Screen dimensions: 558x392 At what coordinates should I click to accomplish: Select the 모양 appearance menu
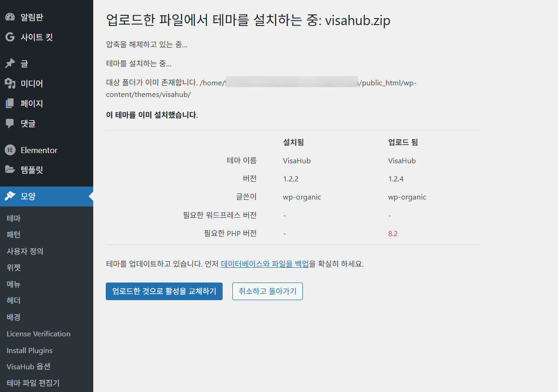click(x=46, y=196)
